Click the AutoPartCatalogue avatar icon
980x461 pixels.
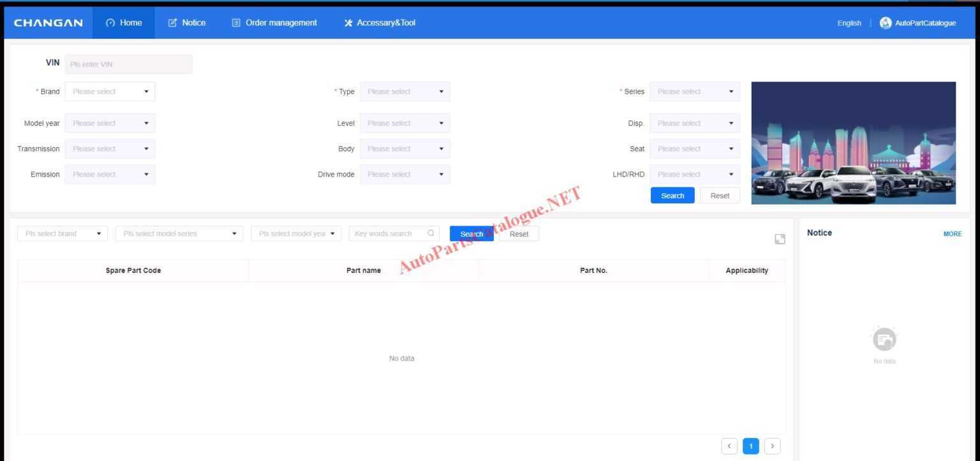886,22
